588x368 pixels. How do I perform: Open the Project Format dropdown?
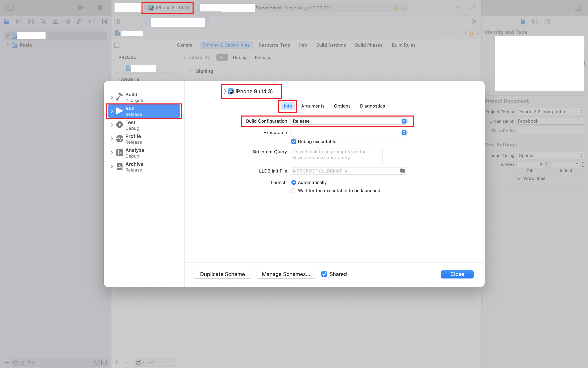551,112
